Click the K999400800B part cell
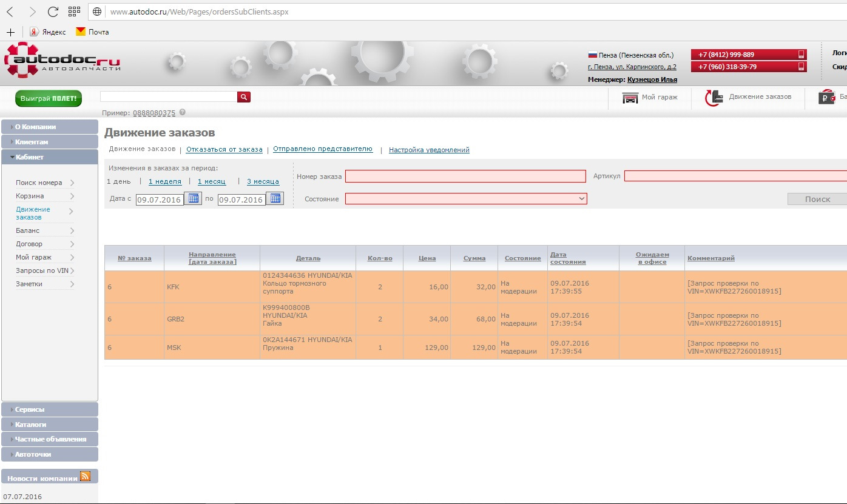847x504 pixels. coord(308,319)
